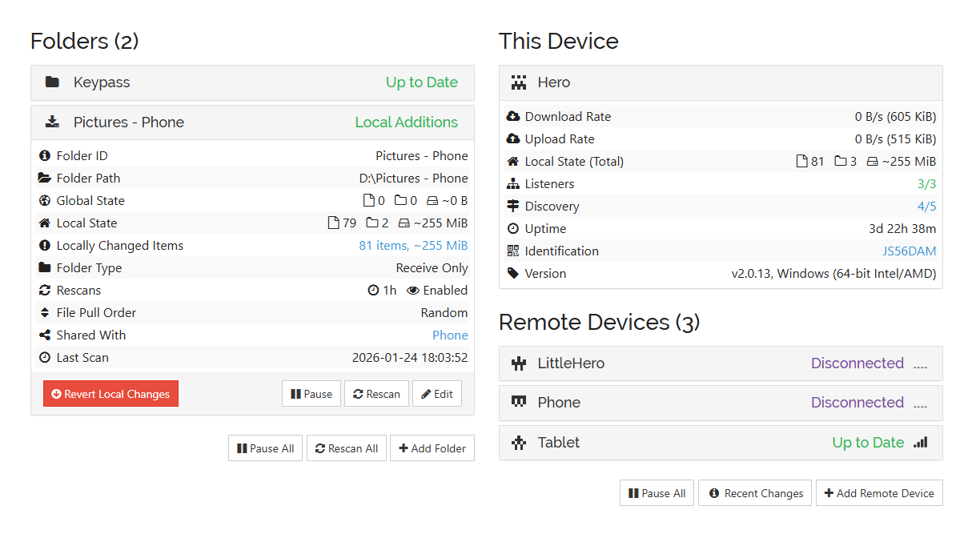The height and width of the screenshot is (534, 980).
Task: Pause all folders
Action: 265,448
